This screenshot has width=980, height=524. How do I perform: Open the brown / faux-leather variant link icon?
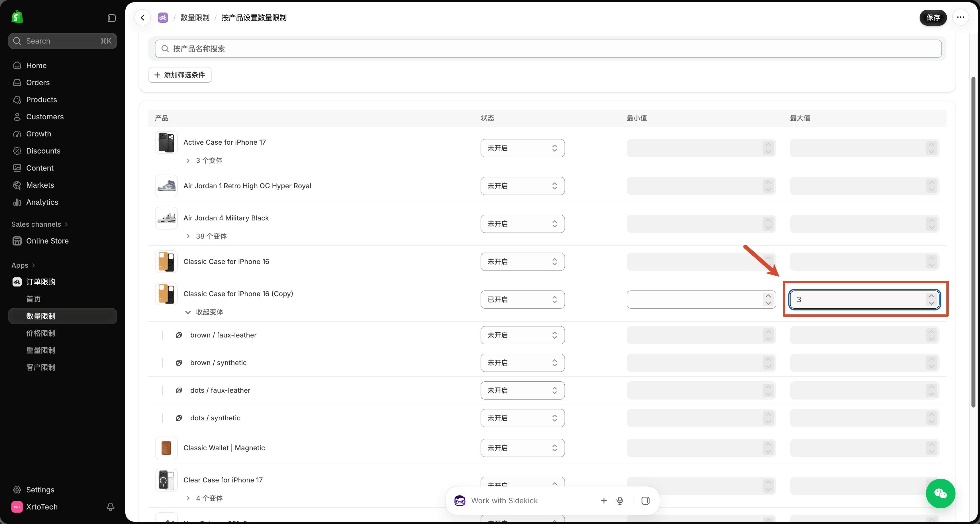pyautogui.click(x=179, y=335)
